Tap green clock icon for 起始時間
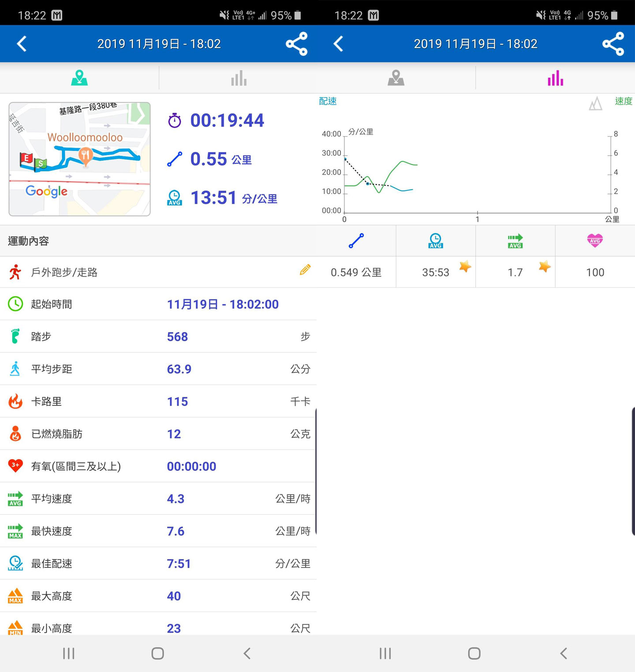 pos(15,304)
